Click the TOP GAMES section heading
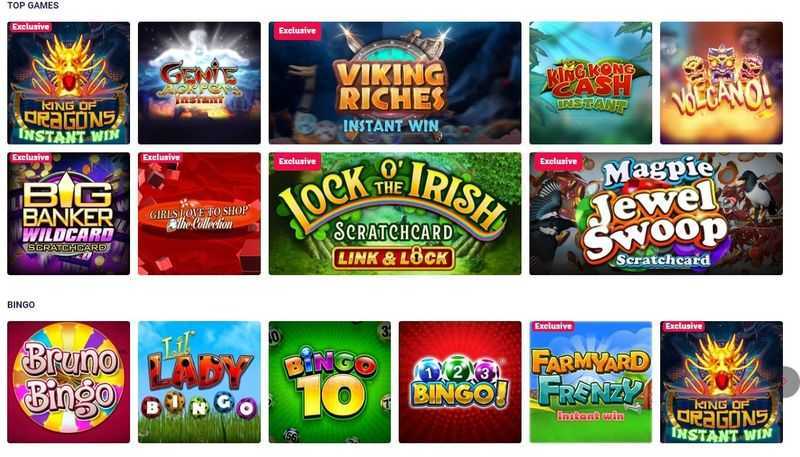This screenshot has height=457, width=800. click(33, 5)
